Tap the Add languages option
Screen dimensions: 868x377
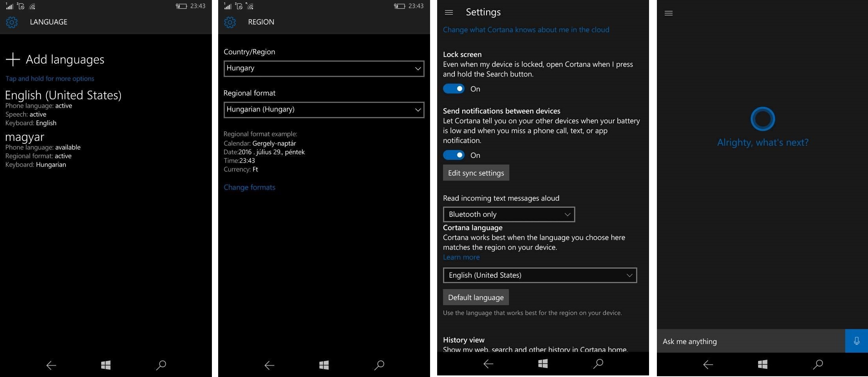pyautogui.click(x=55, y=59)
